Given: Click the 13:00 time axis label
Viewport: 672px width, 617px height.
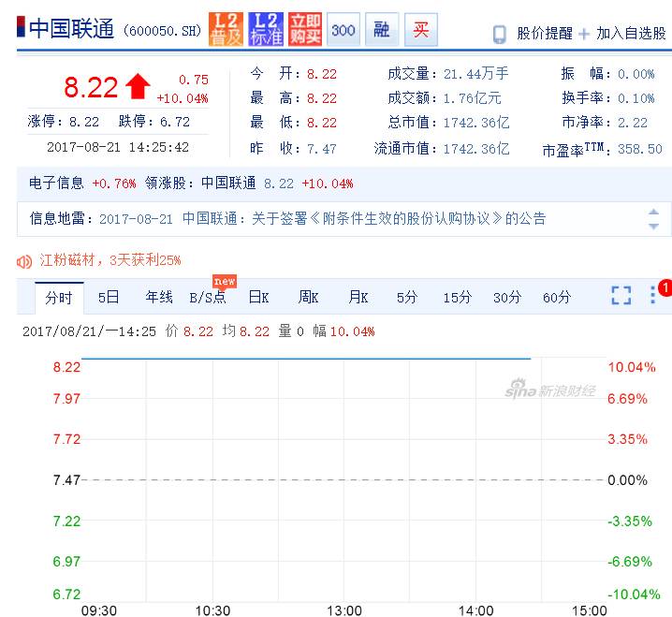Looking at the screenshot, I should point(344,610).
